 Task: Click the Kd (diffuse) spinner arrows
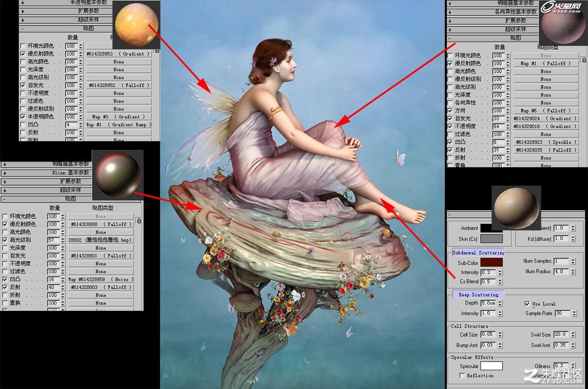pos(573,239)
